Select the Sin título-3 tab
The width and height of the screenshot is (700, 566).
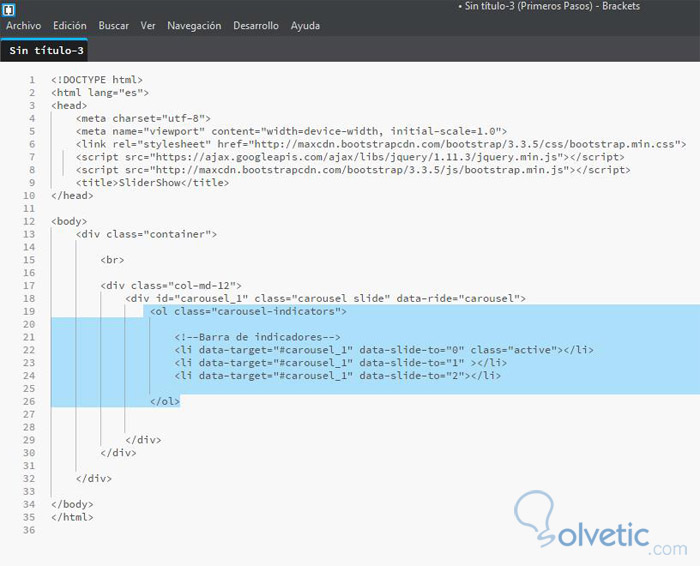pyautogui.click(x=44, y=50)
